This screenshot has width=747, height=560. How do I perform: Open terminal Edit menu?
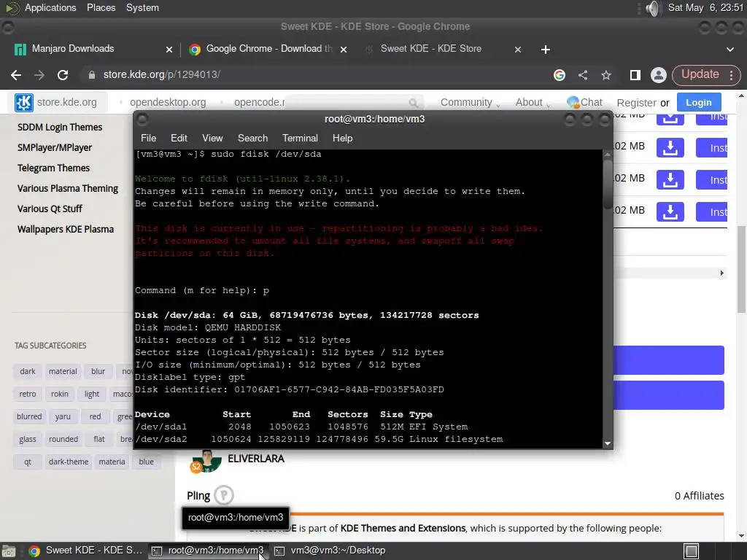point(179,138)
